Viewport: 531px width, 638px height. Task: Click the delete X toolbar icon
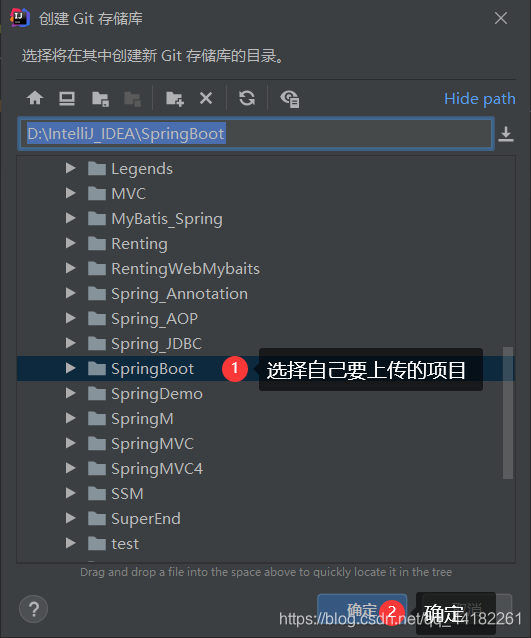[x=206, y=98]
